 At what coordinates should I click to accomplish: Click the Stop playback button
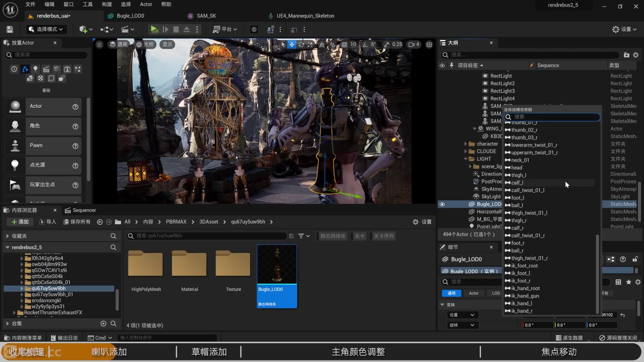176,29
